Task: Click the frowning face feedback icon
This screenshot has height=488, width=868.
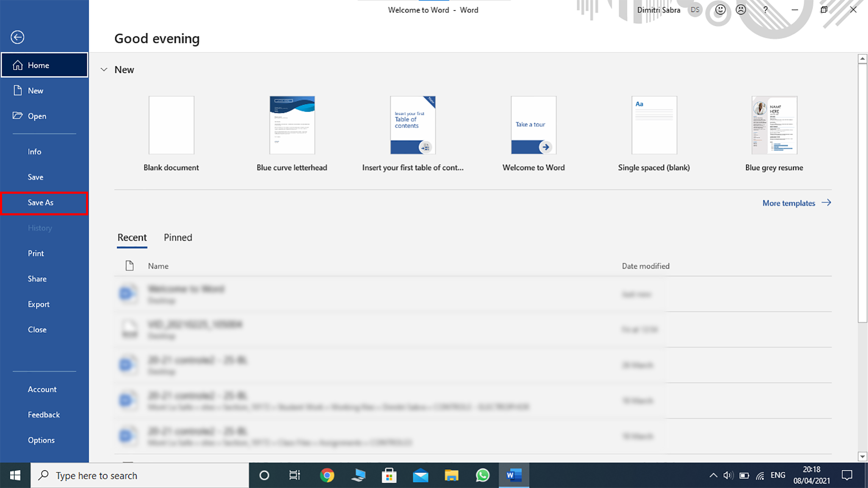Action: tap(741, 10)
